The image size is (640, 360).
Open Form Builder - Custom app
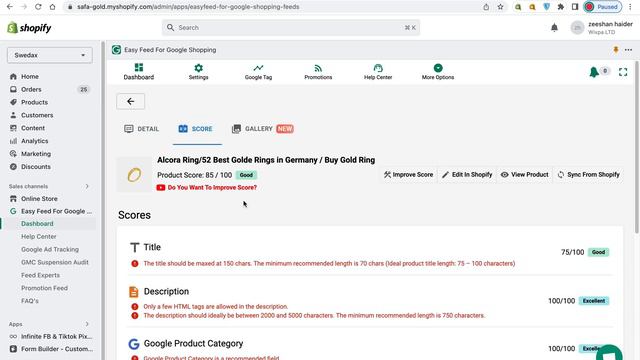pyautogui.click(x=57, y=349)
